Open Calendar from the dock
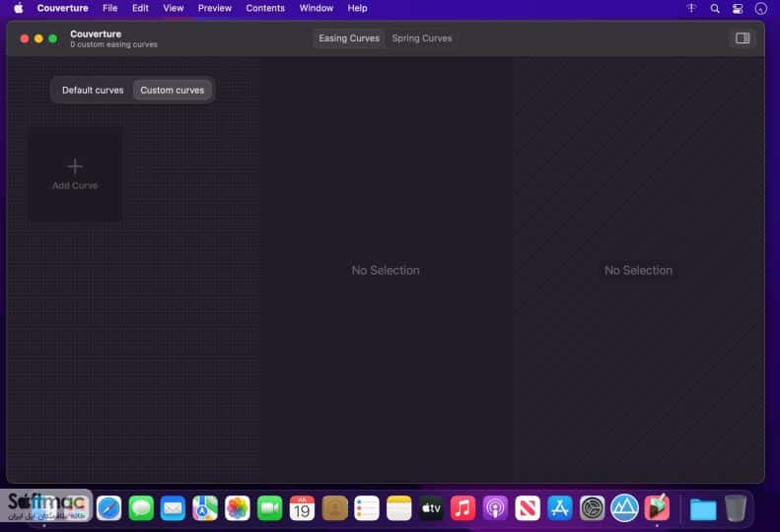 coord(302,508)
